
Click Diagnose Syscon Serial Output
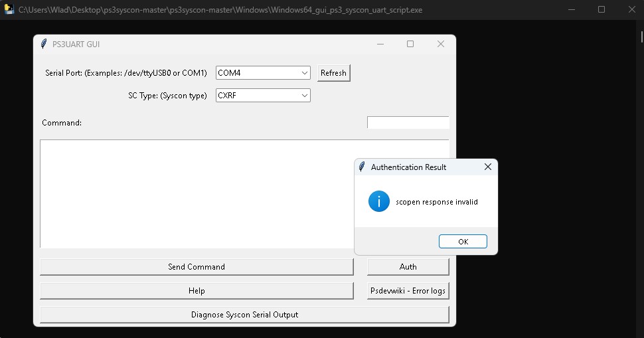coord(244,315)
